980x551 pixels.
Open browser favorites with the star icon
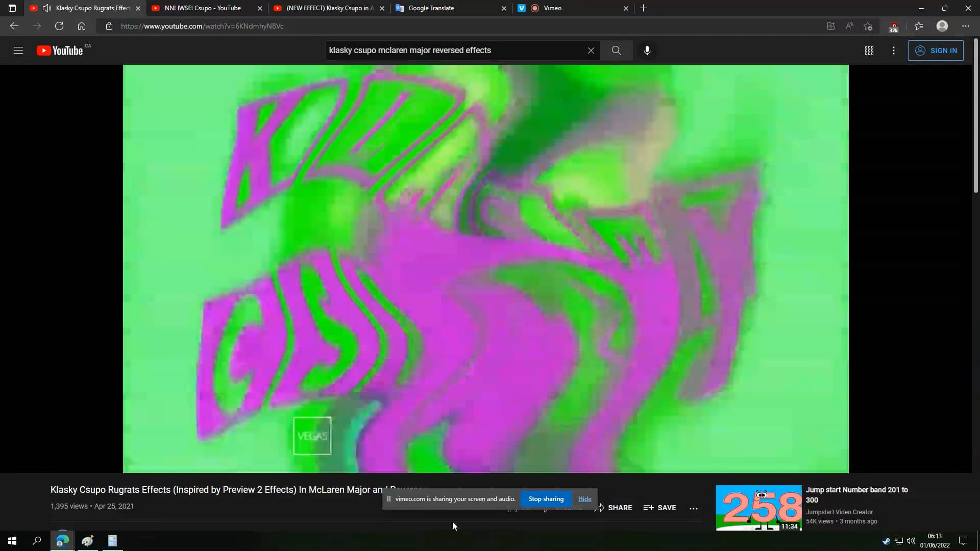point(919,26)
